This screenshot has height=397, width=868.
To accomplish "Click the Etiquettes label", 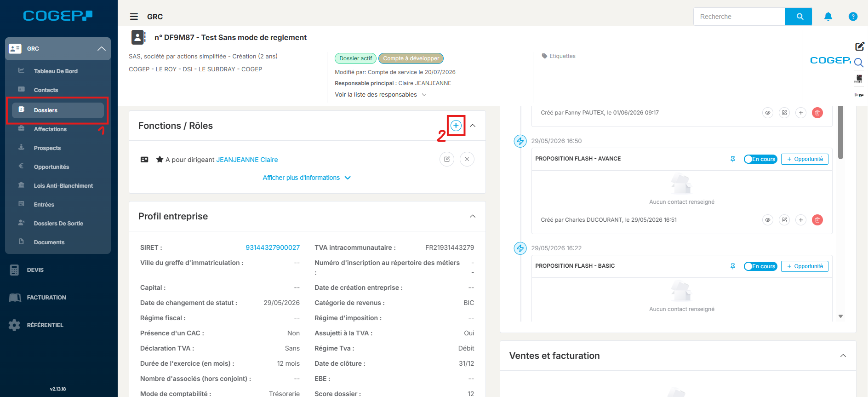I will point(562,56).
